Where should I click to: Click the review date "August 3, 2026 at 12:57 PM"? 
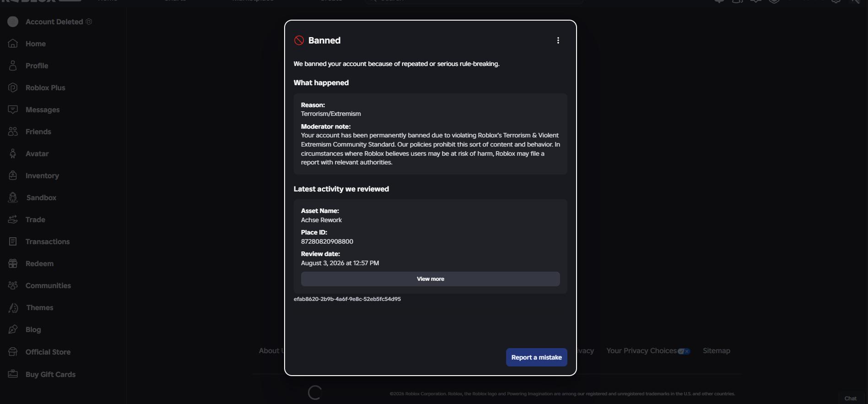point(340,263)
